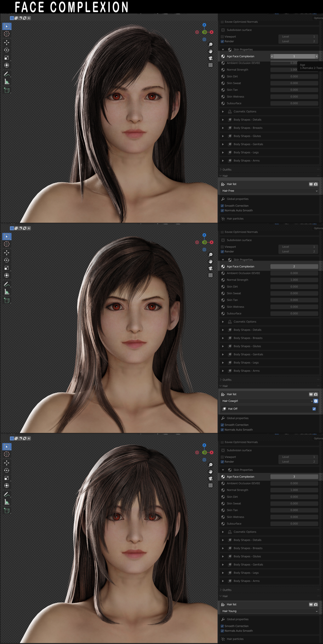Tick the Viewport subdivision checkbox in the top panel
The width and height of the screenshot is (323, 644).
tap(222, 37)
